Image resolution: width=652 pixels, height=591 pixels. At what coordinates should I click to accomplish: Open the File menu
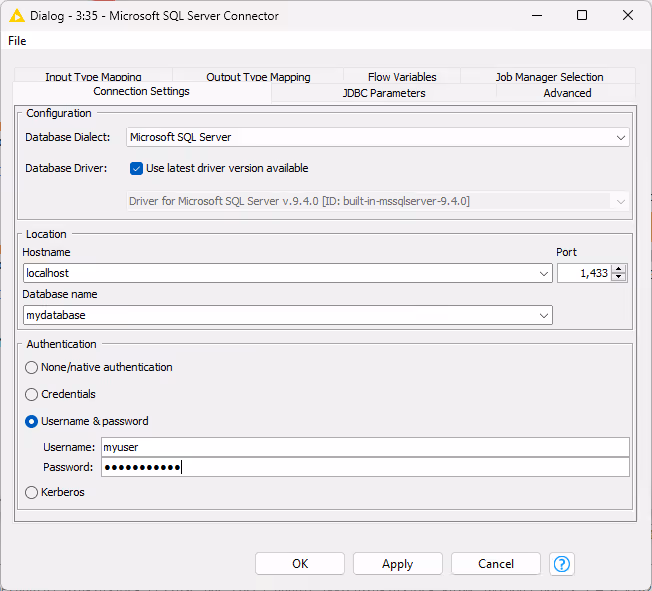(17, 41)
